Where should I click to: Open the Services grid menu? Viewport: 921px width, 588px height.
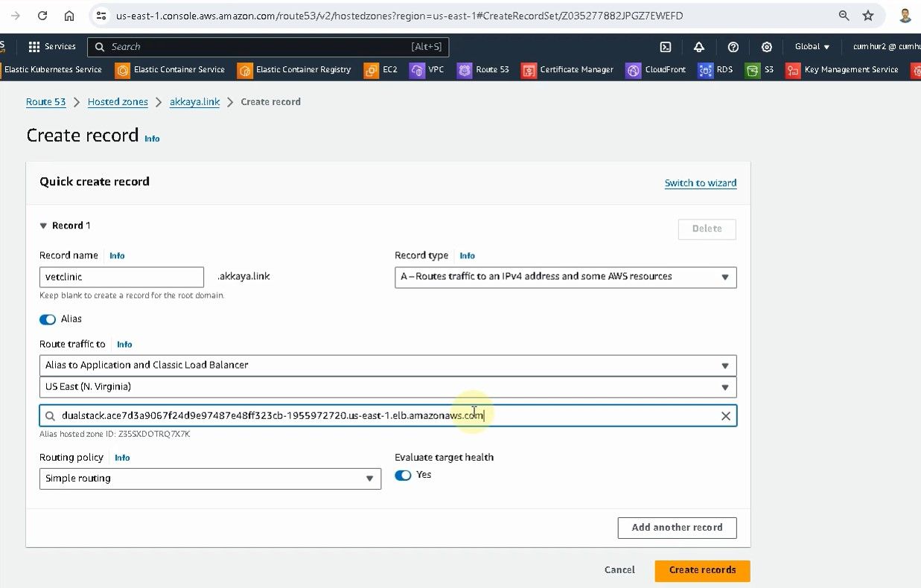tap(51, 47)
